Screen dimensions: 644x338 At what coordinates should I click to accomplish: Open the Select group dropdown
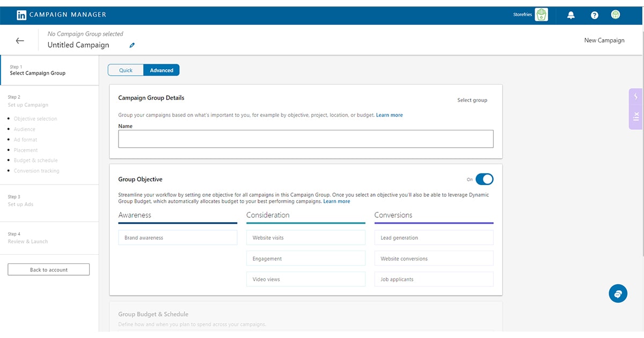point(472,100)
